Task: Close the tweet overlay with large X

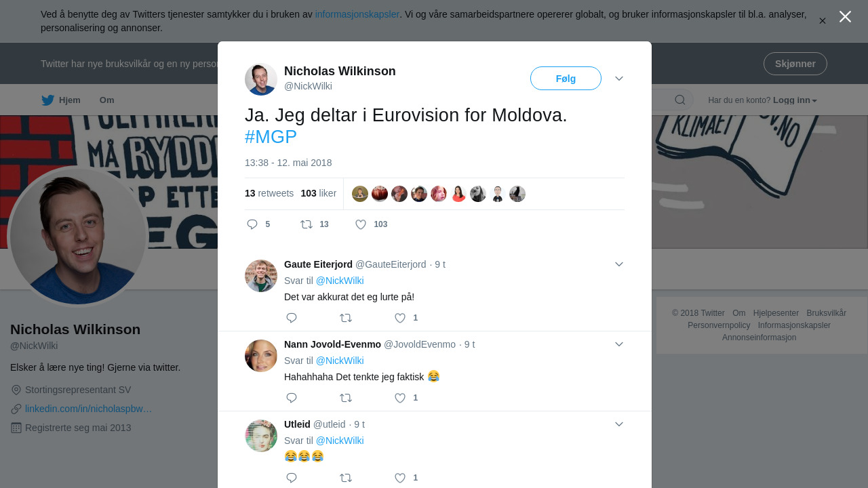Action: pyautogui.click(x=845, y=17)
